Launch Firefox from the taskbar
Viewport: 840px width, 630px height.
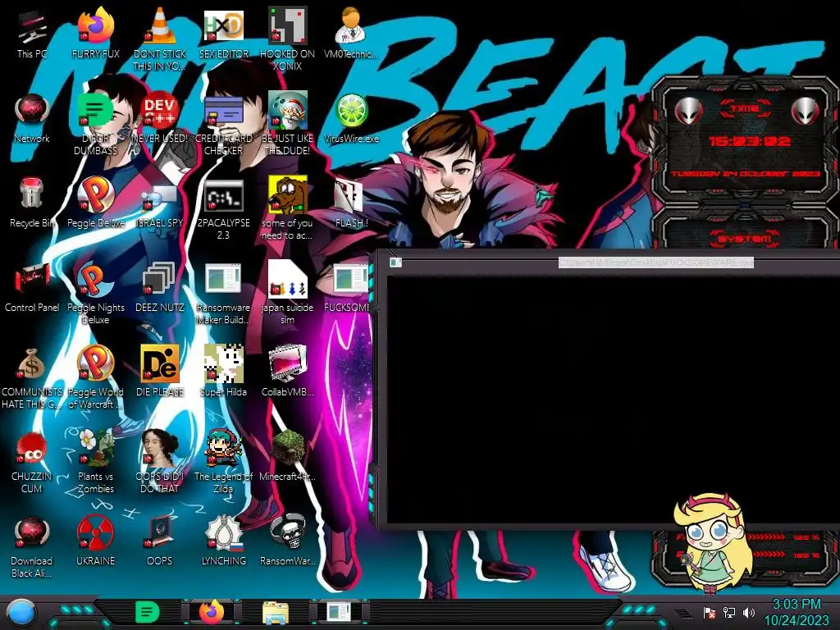tap(211, 612)
